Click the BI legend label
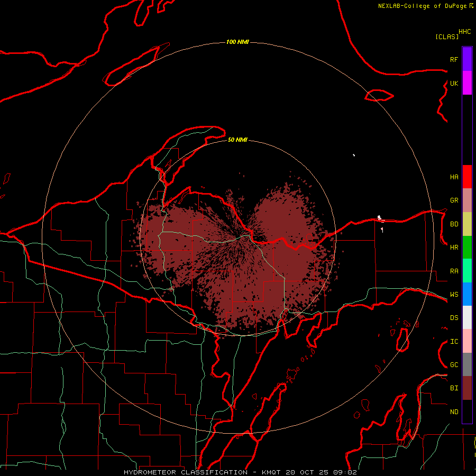 click(454, 388)
